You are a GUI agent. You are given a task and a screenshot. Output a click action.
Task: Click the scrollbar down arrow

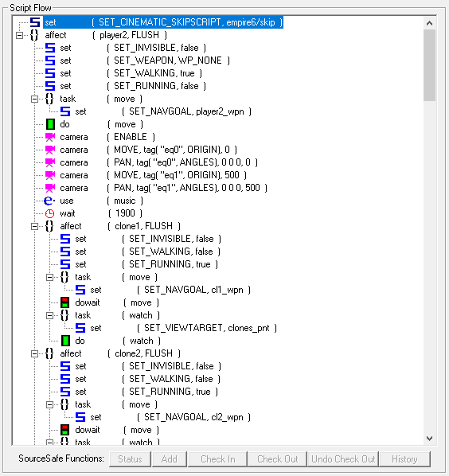429,439
